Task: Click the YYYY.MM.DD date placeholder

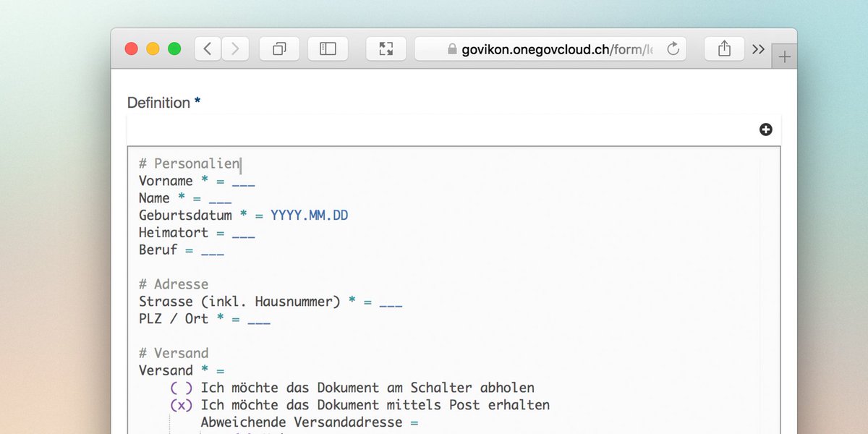Action: point(310,216)
